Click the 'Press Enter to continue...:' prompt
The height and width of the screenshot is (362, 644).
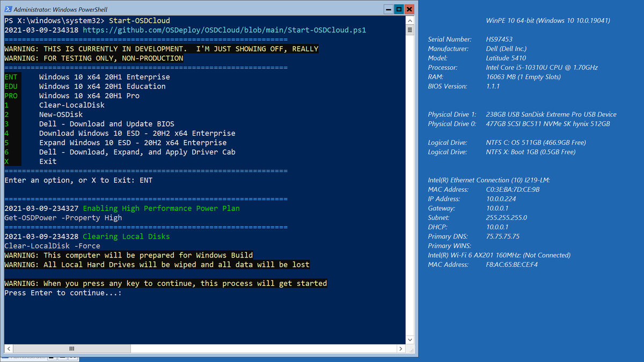[63, 293]
